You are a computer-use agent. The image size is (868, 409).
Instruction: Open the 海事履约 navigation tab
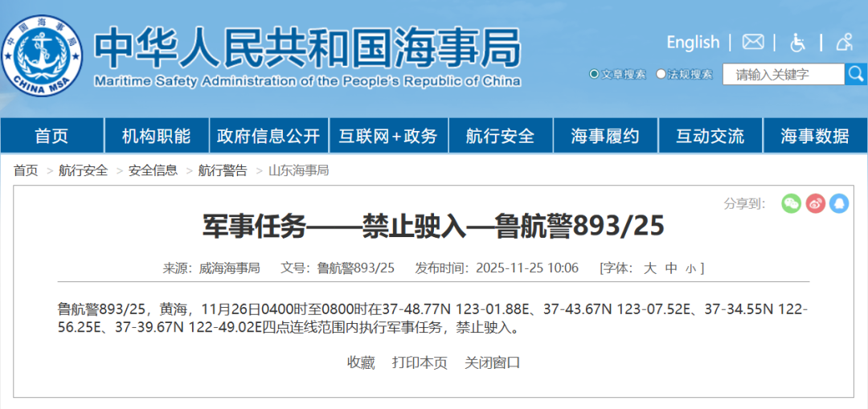[x=605, y=136]
